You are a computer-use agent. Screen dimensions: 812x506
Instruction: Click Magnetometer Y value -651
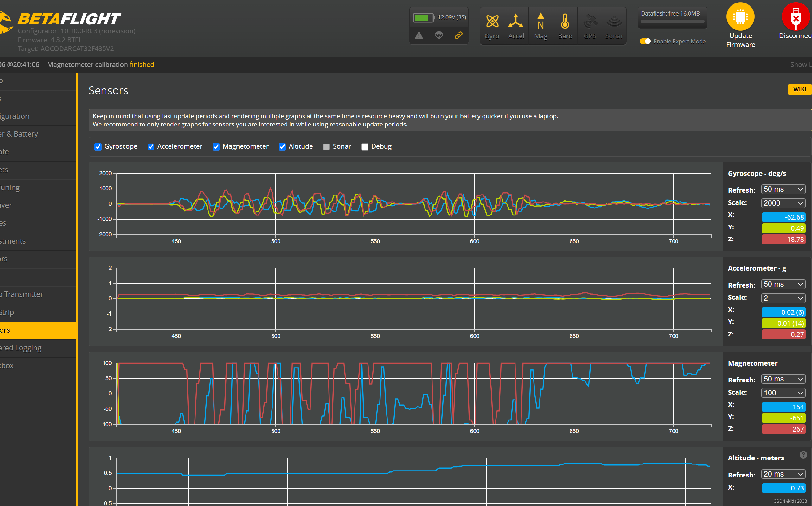[x=783, y=418]
